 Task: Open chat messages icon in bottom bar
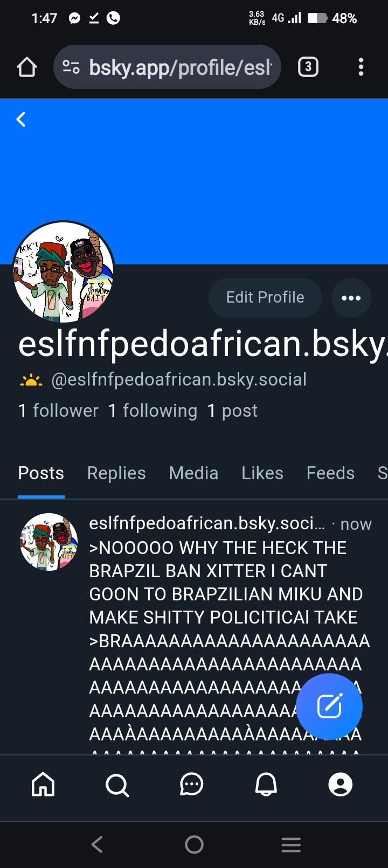[191, 784]
